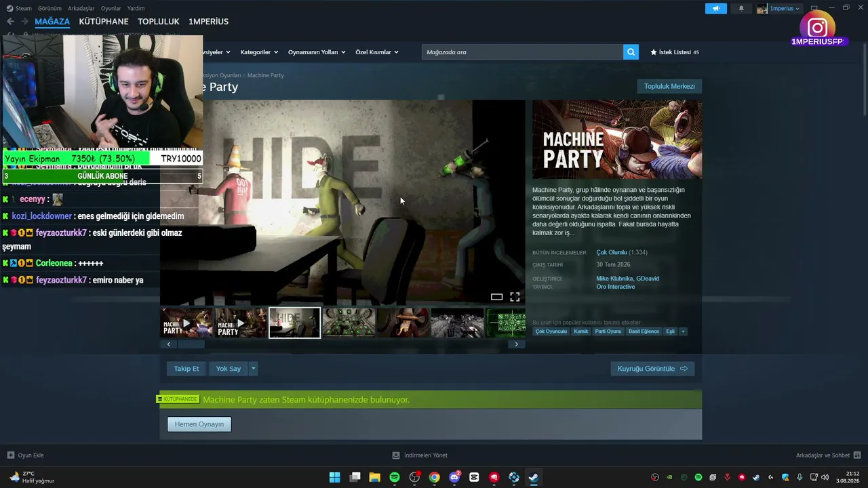This screenshot has width=868, height=488.
Task: Click the Komik tag
Action: [581, 331]
